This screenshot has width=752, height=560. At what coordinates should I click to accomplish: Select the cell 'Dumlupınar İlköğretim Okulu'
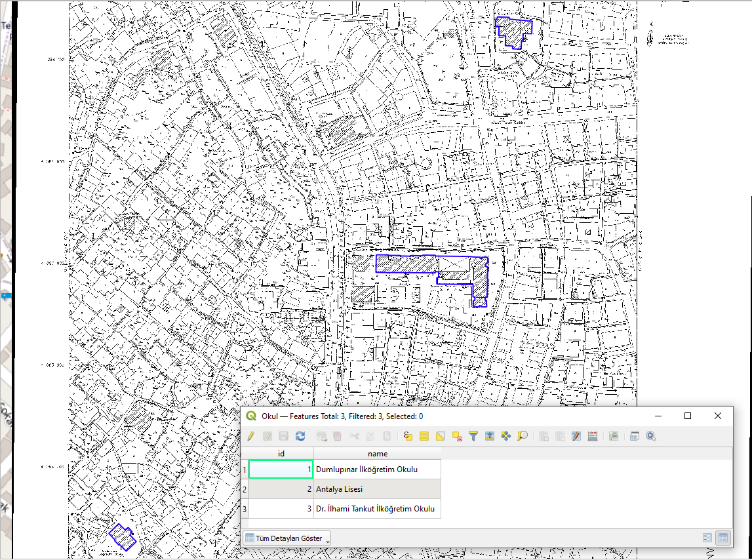coord(378,470)
